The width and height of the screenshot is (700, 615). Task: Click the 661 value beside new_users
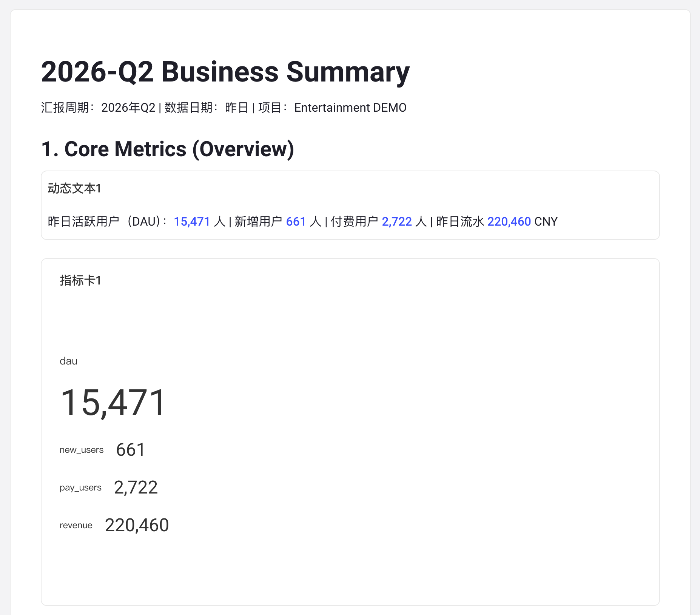pos(131,450)
